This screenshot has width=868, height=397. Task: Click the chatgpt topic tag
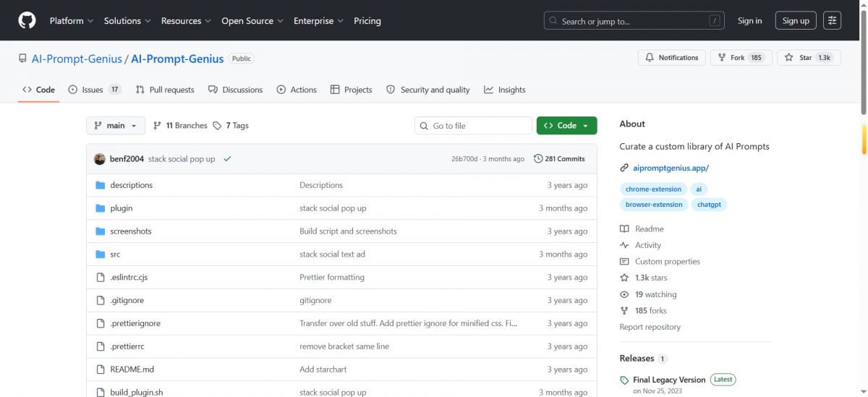click(x=709, y=205)
